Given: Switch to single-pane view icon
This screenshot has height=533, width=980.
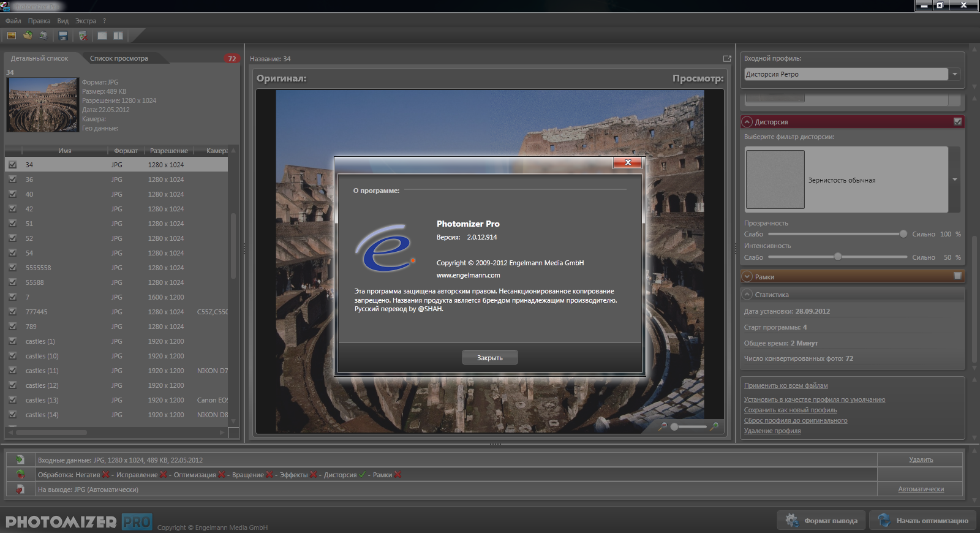Looking at the screenshot, I should pyautogui.click(x=102, y=36).
